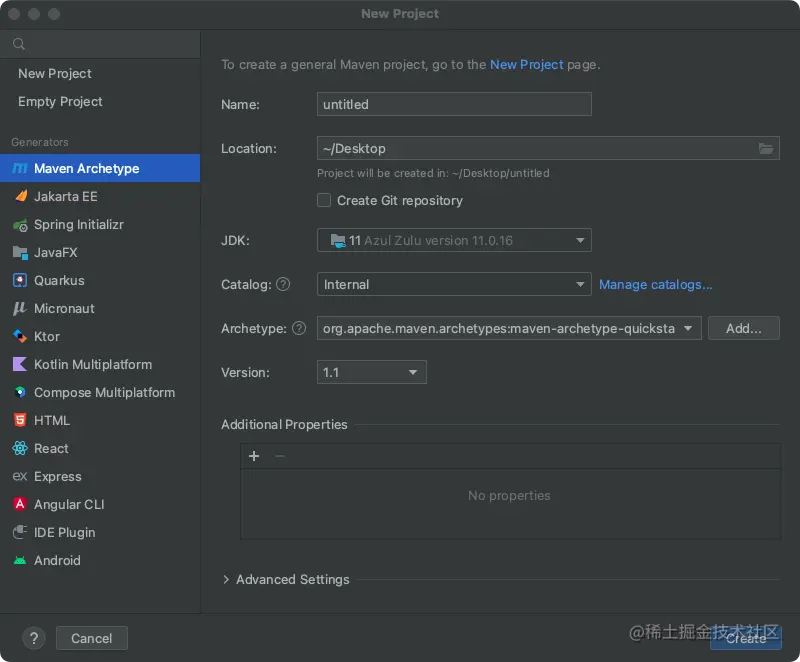This screenshot has width=800, height=662.
Task: Select React generator row
Action: pos(100,448)
